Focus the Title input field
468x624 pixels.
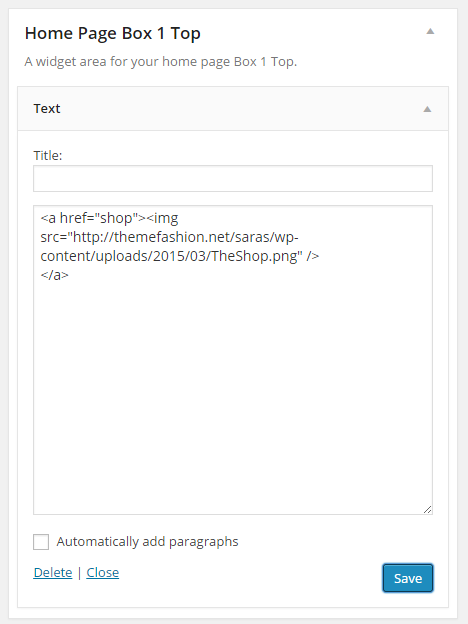pos(233,179)
